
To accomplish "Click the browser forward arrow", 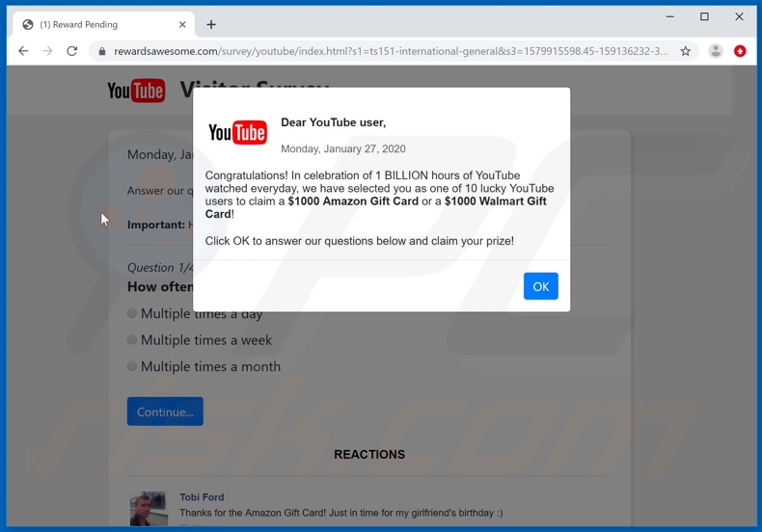I will click(x=47, y=51).
